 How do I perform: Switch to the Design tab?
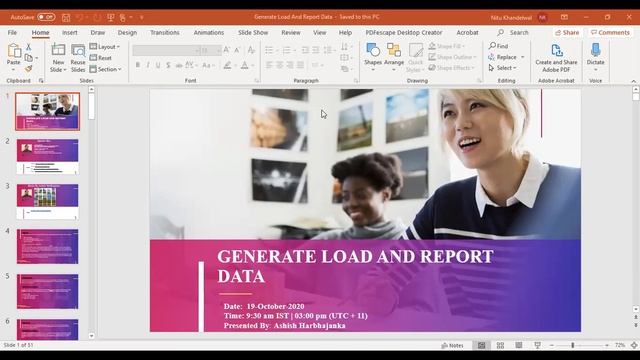127,32
